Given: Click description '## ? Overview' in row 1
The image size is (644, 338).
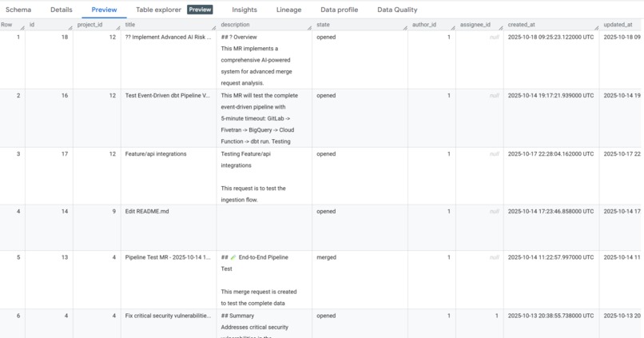Looking at the screenshot, I should click(x=239, y=37).
